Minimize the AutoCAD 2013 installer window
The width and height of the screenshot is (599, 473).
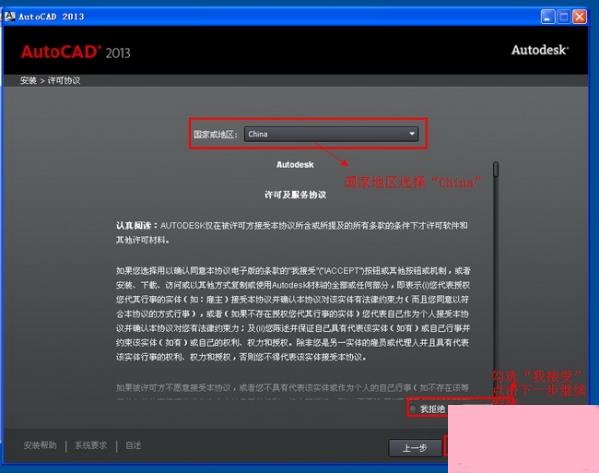pos(547,17)
